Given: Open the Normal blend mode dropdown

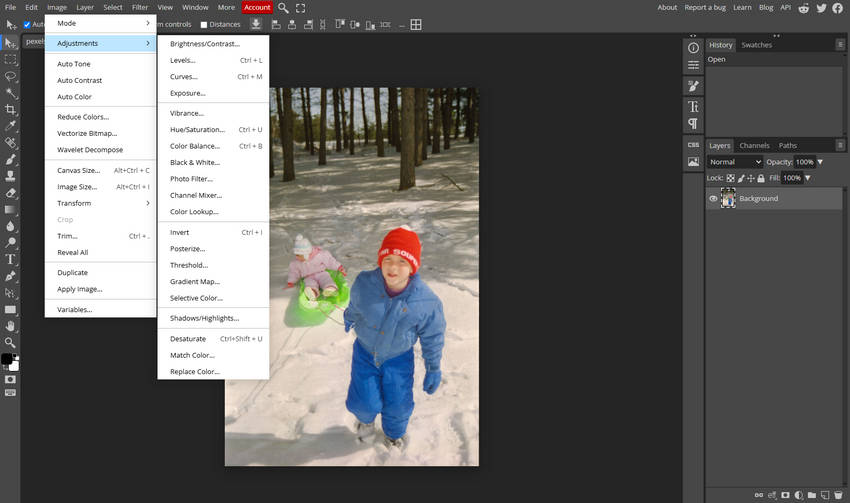Looking at the screenshot, I should (735, 162).
